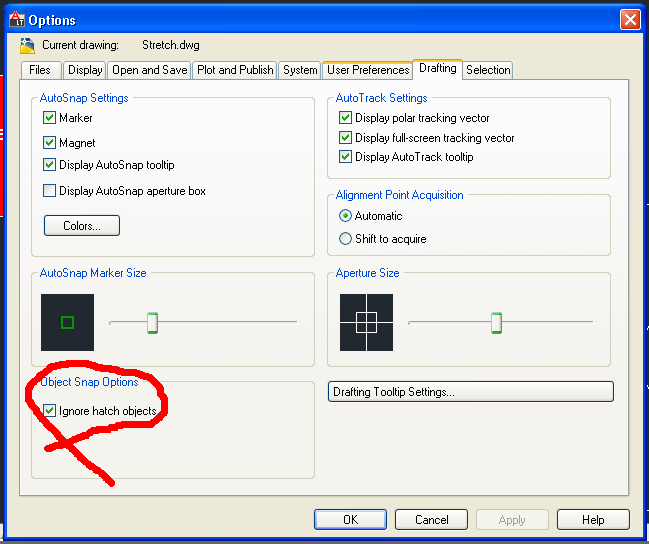Select Automatic alignment point acquisition
Image resolution: width=649 pixels, height=544 pixels.
[x=345, y=216]
